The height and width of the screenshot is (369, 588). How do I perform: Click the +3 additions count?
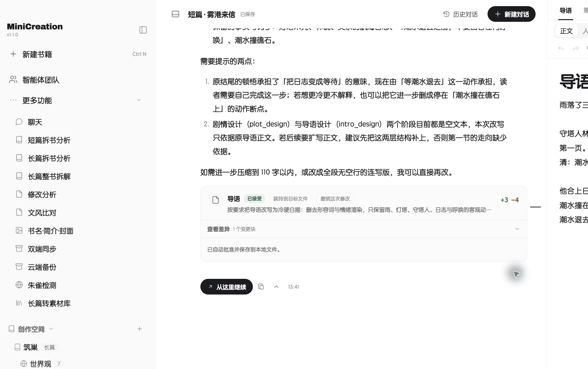504,200
